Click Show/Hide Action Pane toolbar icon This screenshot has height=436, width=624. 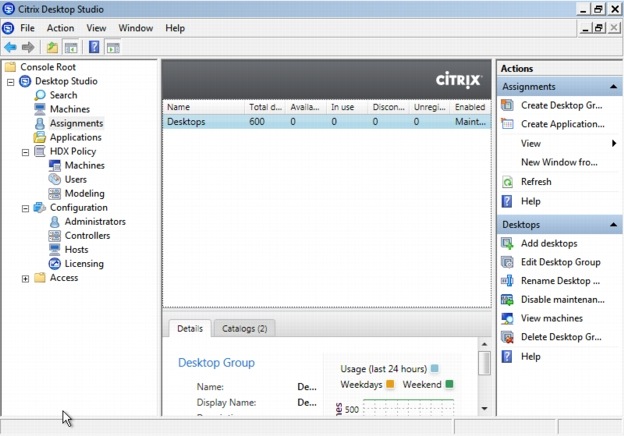tap(113, 48)
